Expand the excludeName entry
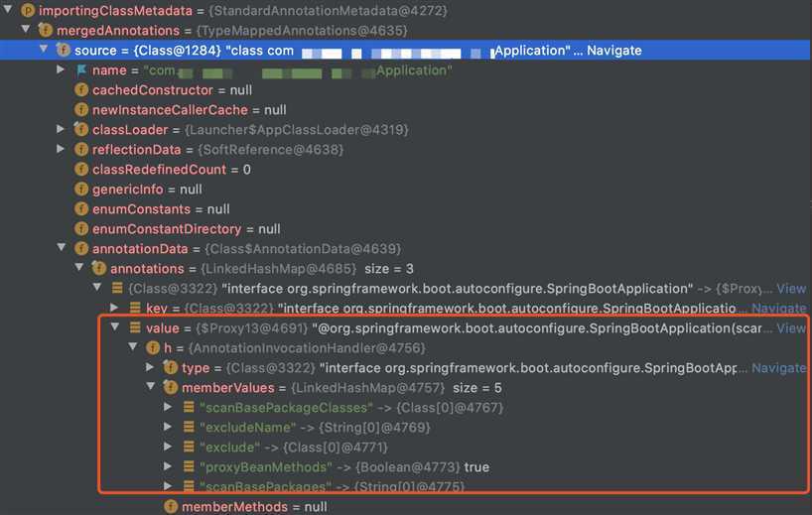The height and width of the screenshot is (515, 812). point(168,427)
